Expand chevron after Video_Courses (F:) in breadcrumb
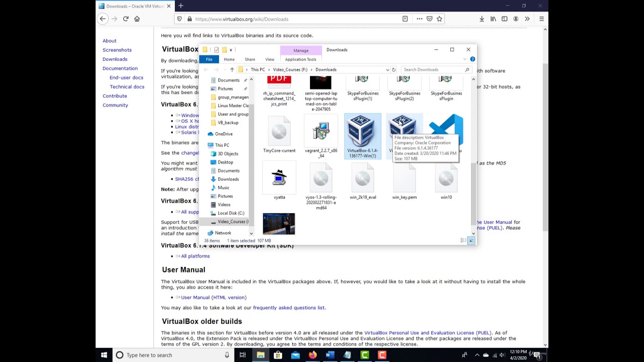 point(311,70)
